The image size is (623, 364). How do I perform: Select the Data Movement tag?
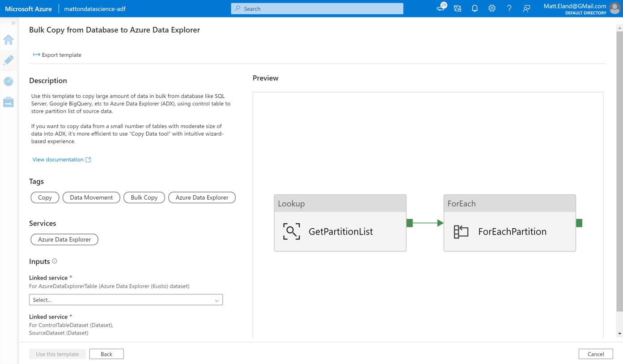click(91, 197)
